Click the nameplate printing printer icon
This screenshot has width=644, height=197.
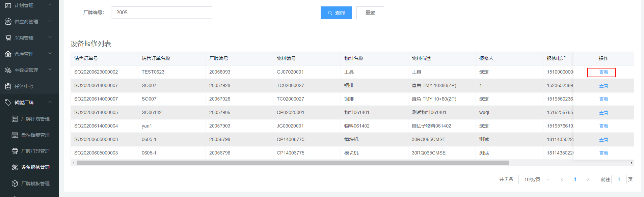15,151
